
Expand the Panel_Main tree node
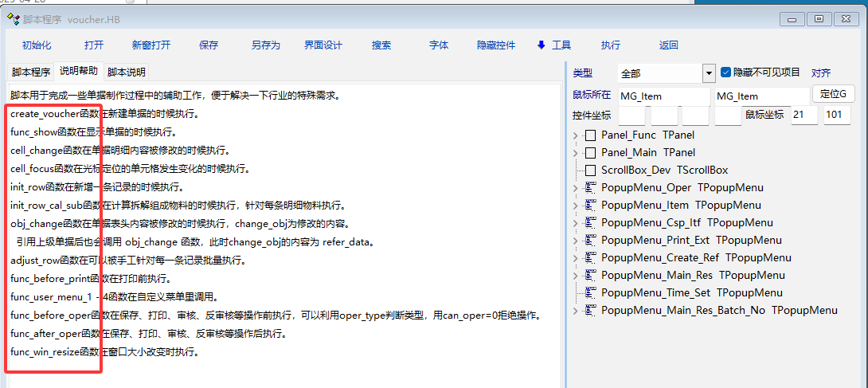576,153
